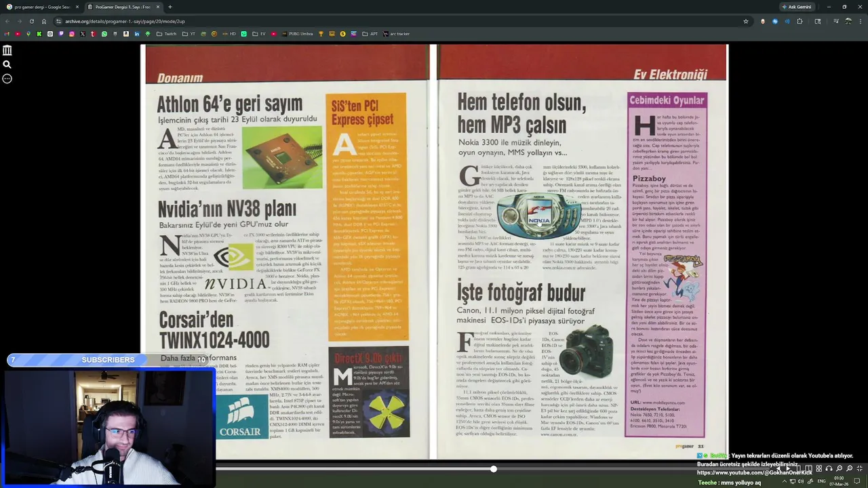Reload the archive.org page
Viewport: 868px width, 488px height.
[x=32, y=21]
